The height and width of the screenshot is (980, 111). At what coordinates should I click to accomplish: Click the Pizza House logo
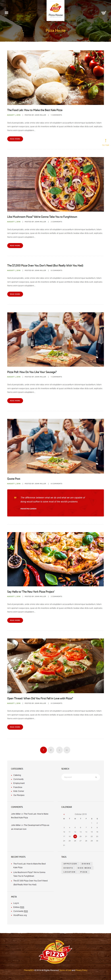[55, 10]
